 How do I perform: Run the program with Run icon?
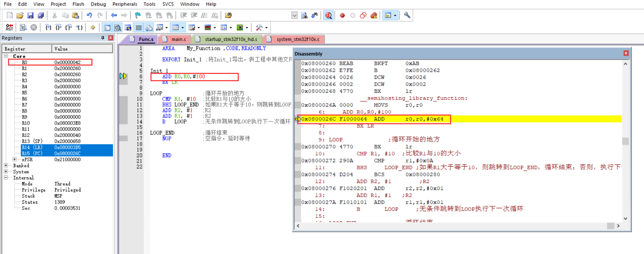tap(23, 27)
